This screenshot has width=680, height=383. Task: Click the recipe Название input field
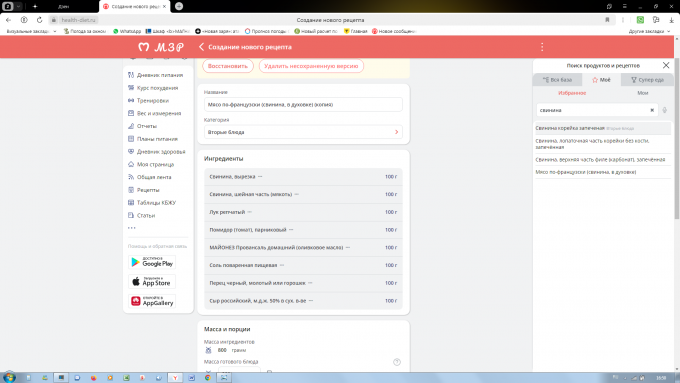click(x=303, y=105)
